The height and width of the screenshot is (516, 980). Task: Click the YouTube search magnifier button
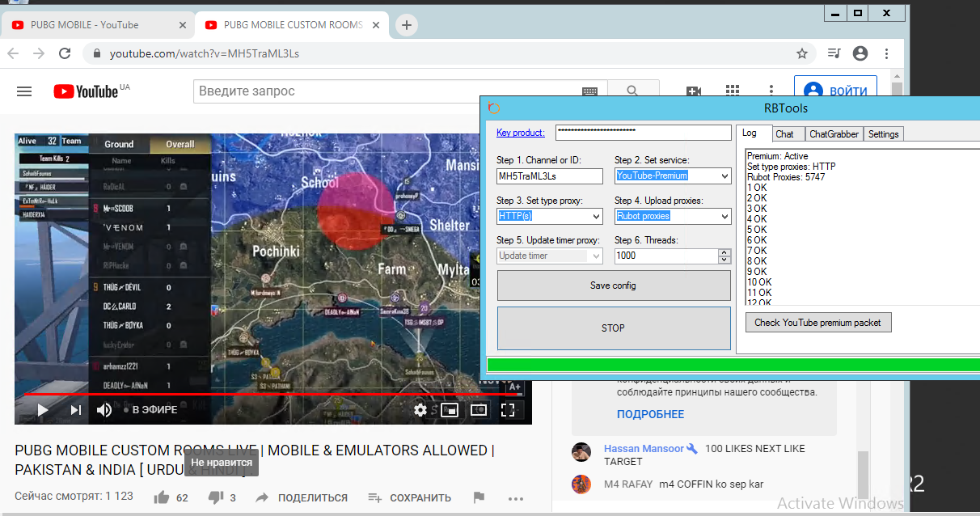tap(632, 91)
